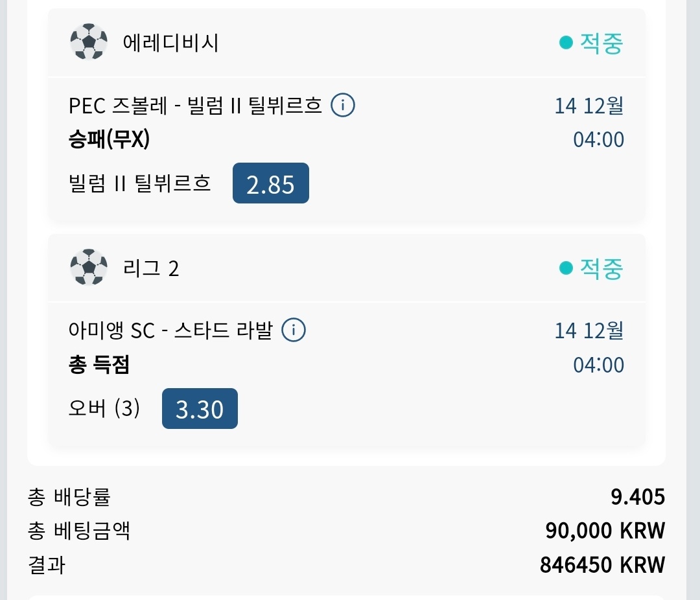Screen dimensions: 700x600
Task: Click the 총 득점 market label
Action: (x=99, y=365)
